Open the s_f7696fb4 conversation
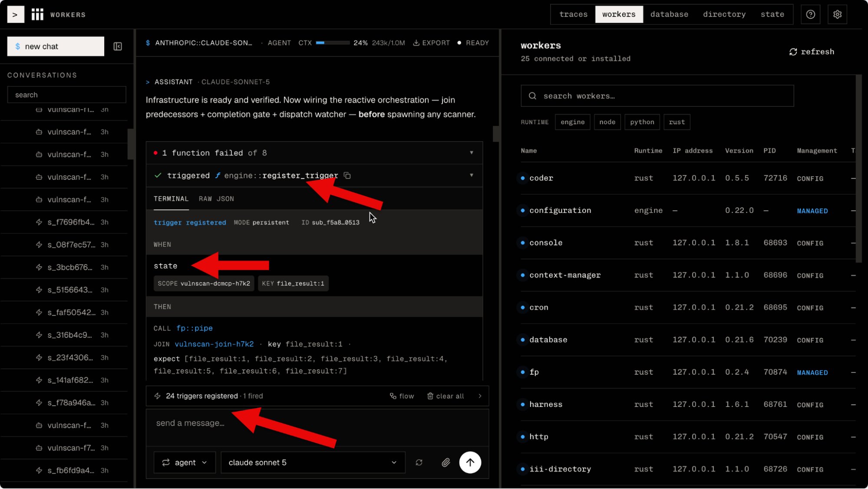This screenshot has height=489, width=868. click(64, 222)
